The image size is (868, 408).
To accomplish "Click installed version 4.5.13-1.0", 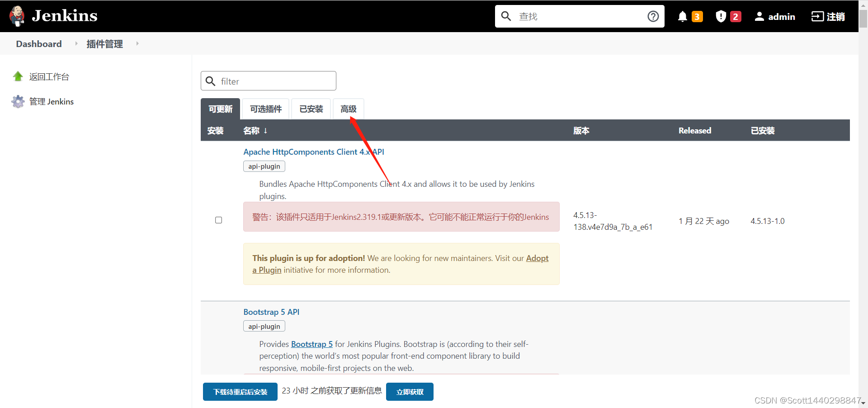I will point(768,221).
